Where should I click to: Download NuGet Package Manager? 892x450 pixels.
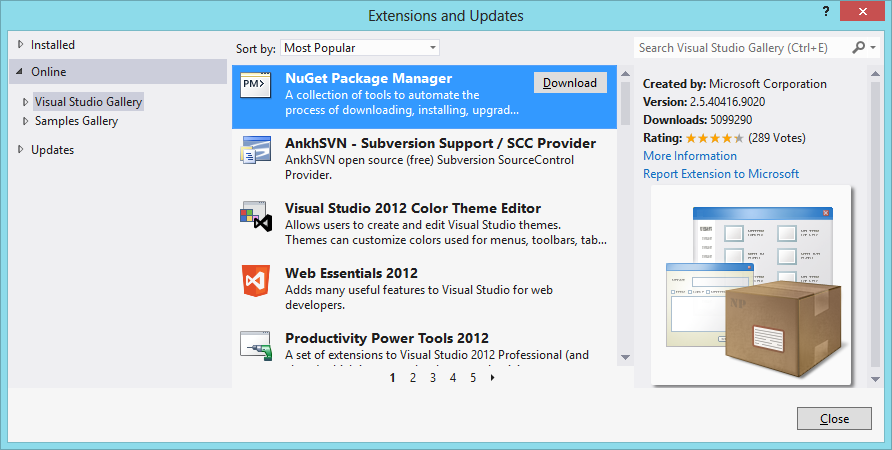coord(570,83)
